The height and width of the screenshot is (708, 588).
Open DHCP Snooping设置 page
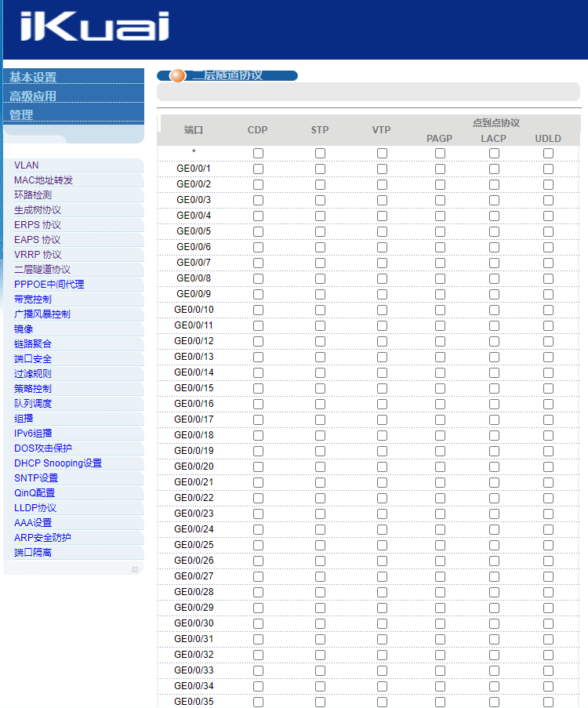point(58,463)
